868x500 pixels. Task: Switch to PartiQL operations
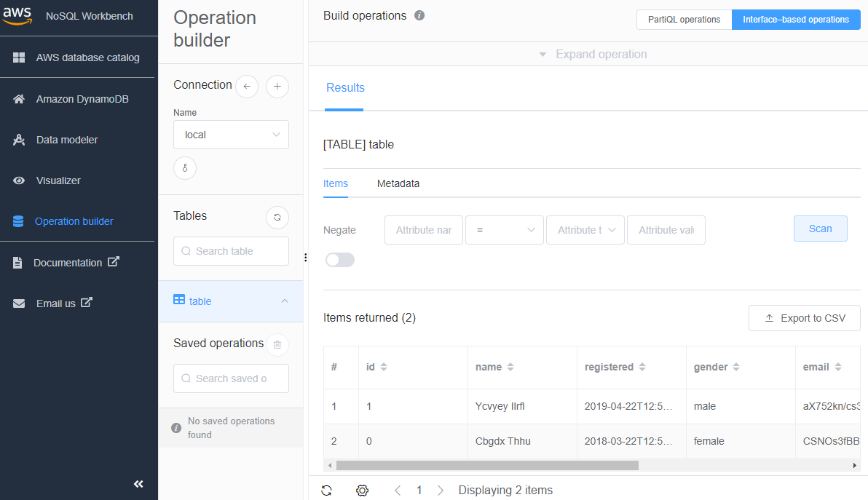coord(684,20)
